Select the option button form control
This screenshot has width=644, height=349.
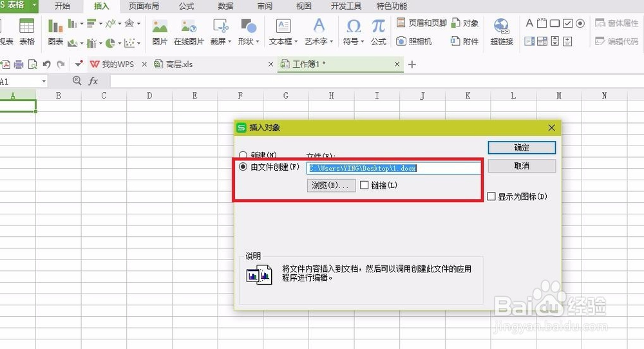[580, 23]
